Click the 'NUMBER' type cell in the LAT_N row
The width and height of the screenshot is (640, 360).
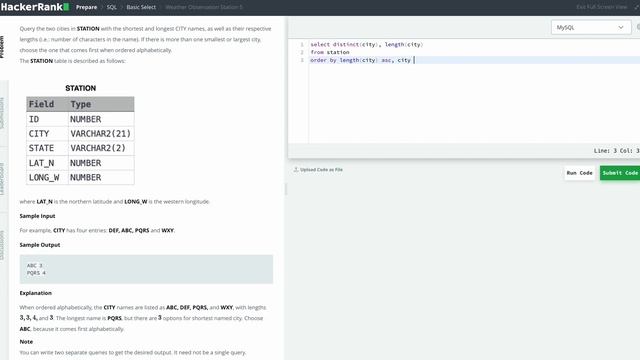pyautogui.click(x=85, y=163)
